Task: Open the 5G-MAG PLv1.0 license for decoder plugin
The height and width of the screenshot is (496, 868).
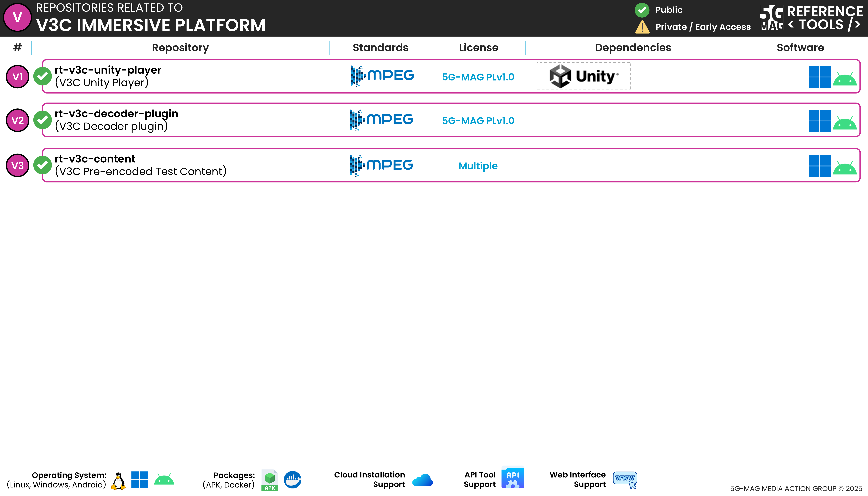Action: 478,121
